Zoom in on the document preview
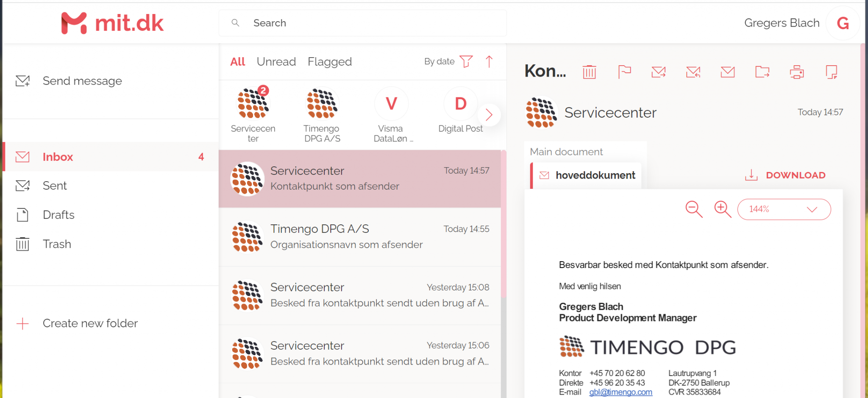 click(723, 209)
